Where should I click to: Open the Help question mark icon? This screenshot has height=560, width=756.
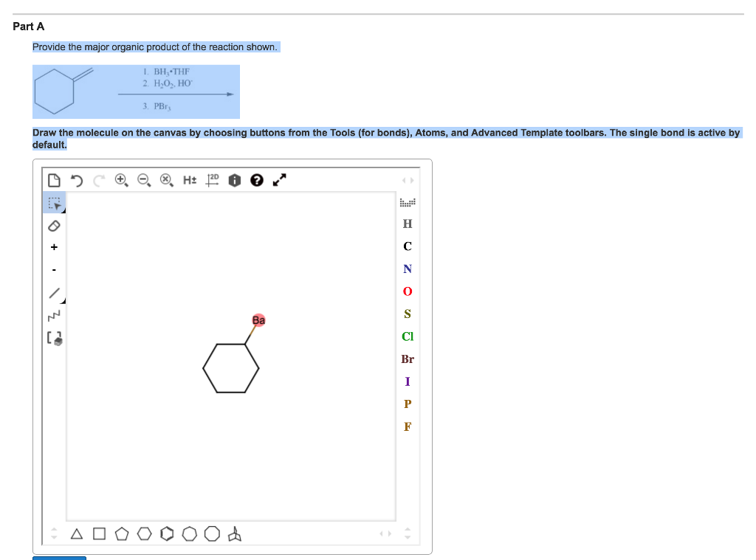pos(255,179)
